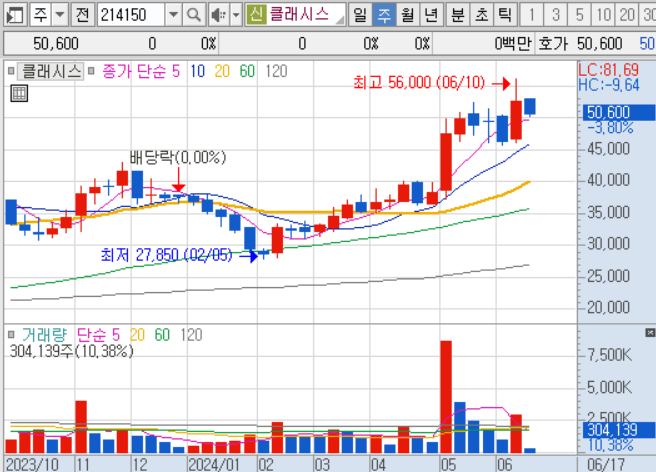Click the orange 20 moving average label
This screenshot has height=472, width=656.
[x=222, y=72]
